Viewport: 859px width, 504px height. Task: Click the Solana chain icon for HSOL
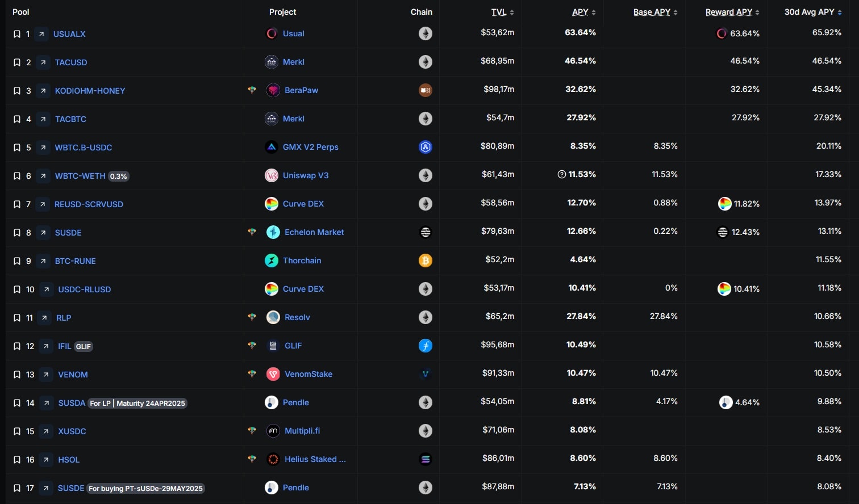(426, 459)
